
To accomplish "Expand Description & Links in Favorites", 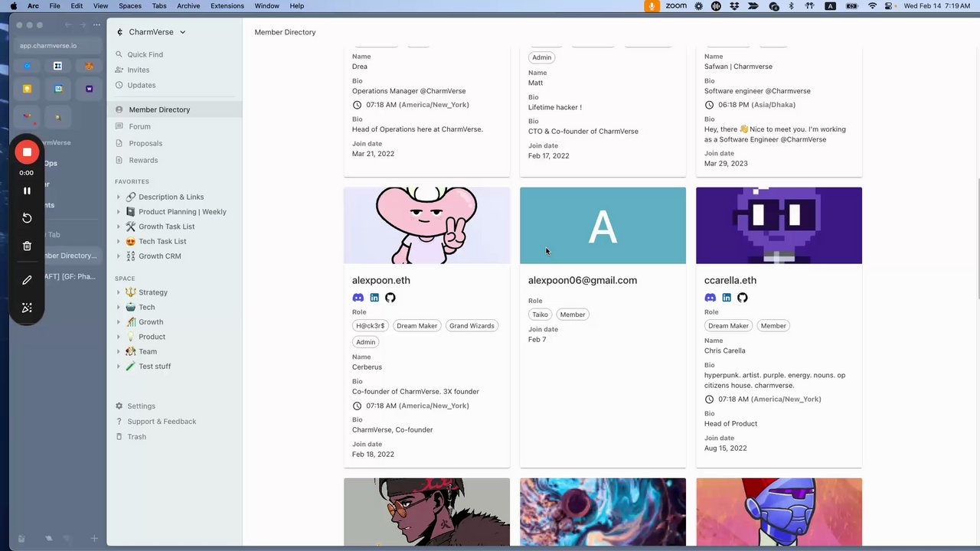I will [119, 197].
